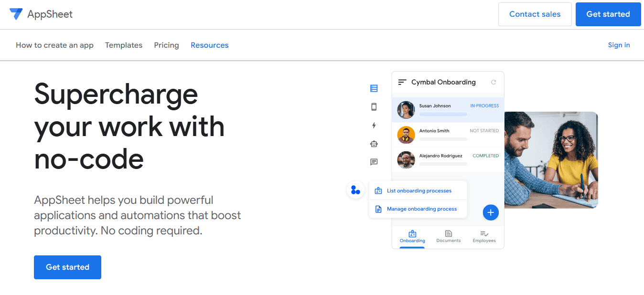Click the Cymbal Onboarding title

[443, 82]
